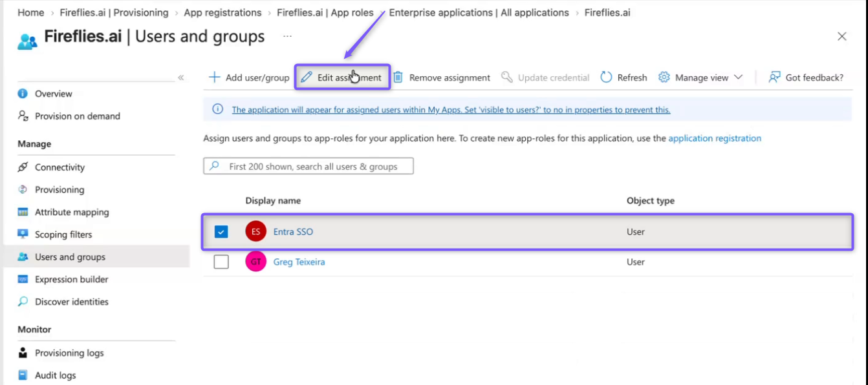Collapse the sidebar with double chevron

pyautogui.click(x=181, y=78)
